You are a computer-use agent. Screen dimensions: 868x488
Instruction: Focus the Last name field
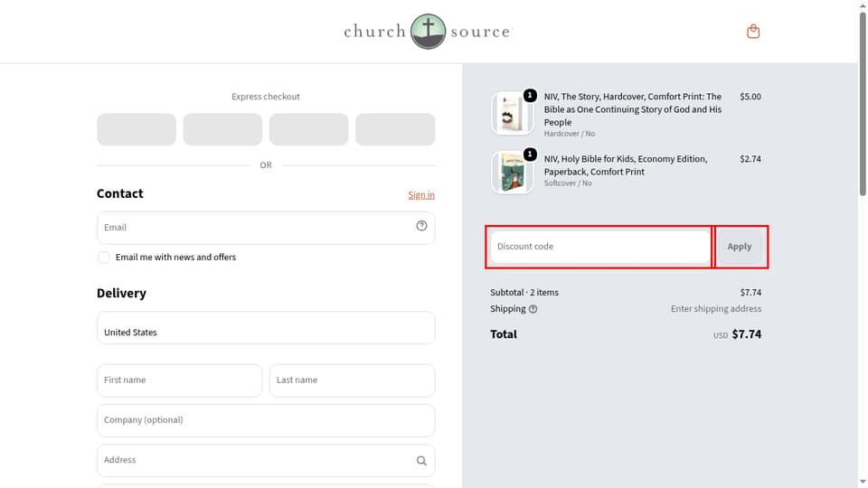tap(352, 380)
